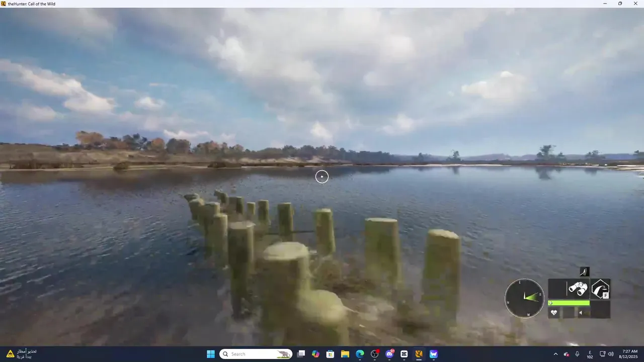644x362 pixels.
Task: Click the microphone tray icon
Action: tap(577, 354)
